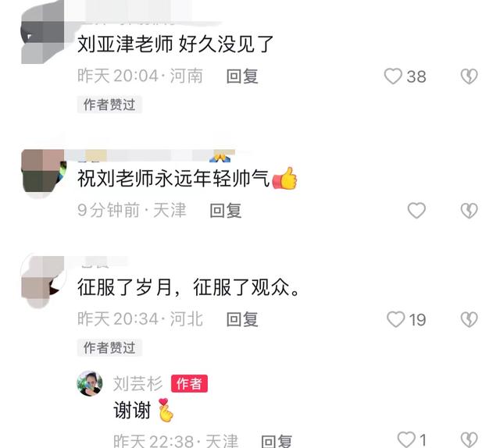Open avatar of 征服了岁月 commenter

click(x=43, y=282)
